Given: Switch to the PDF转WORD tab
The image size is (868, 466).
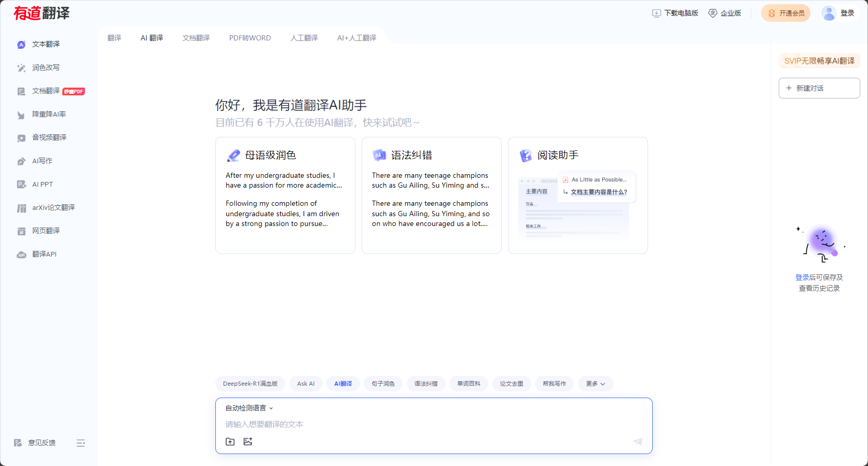Looking at the screenshot, I should point(250,38).
